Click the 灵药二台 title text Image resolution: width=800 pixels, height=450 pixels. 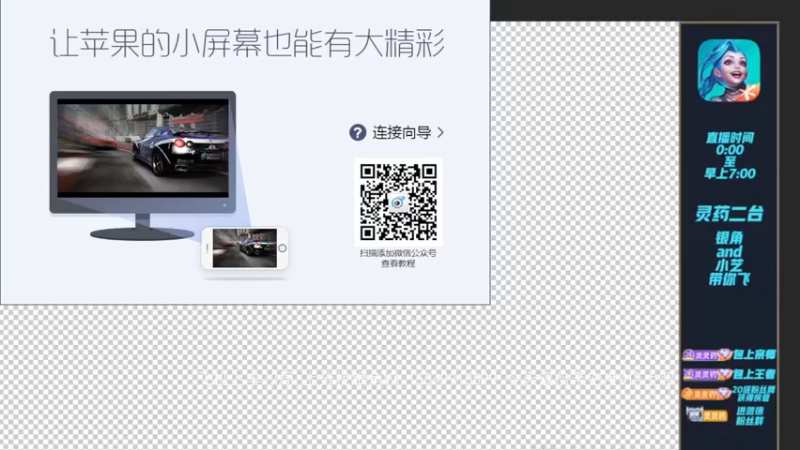click(x=729, y=214)
